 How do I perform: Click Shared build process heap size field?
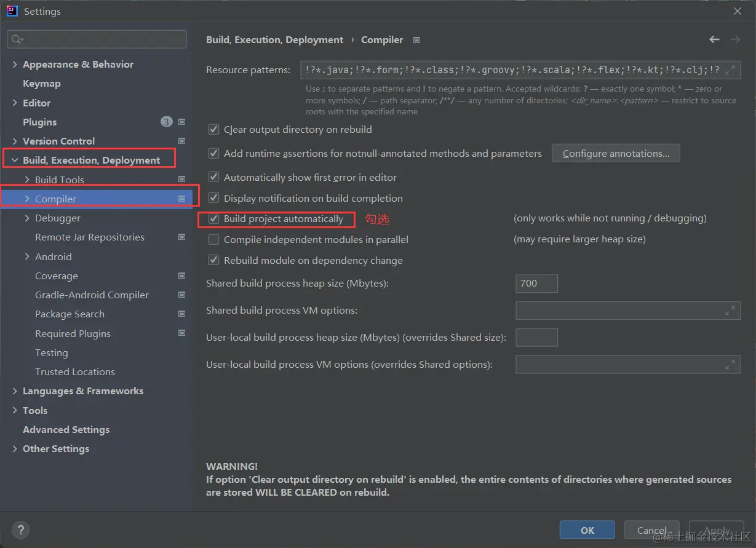pyautogui.click(x=537, y=284)
